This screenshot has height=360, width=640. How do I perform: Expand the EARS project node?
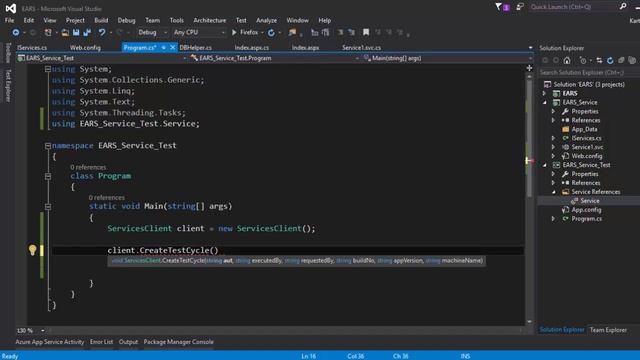(x=544, y=93)
